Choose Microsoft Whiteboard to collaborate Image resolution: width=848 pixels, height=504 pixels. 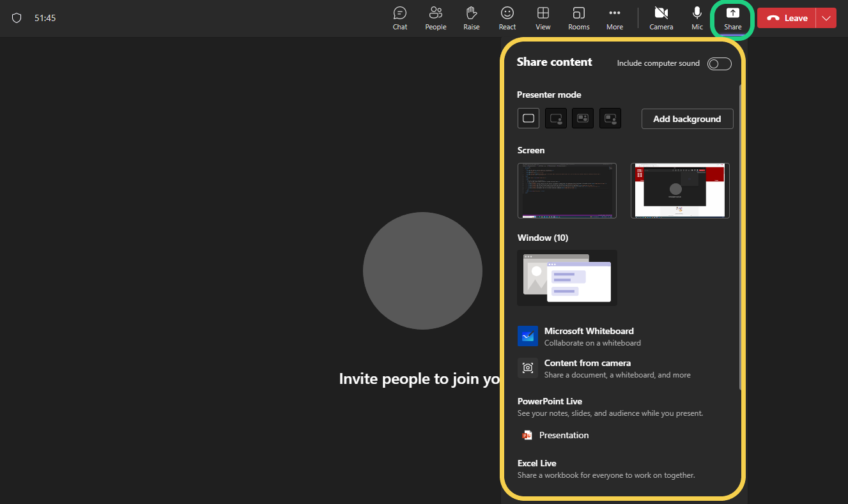click(588, 336)
